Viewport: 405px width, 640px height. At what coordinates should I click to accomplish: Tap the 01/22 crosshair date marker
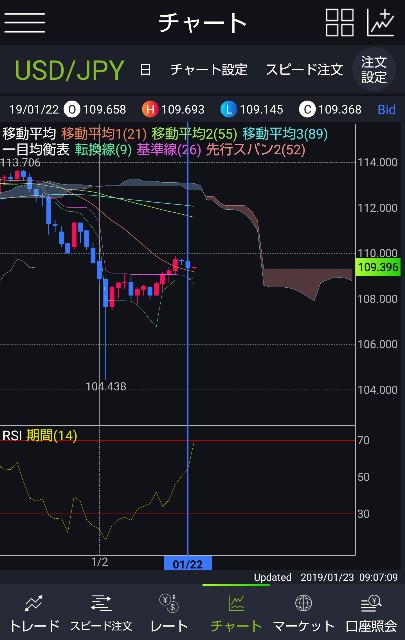point(188,564)
